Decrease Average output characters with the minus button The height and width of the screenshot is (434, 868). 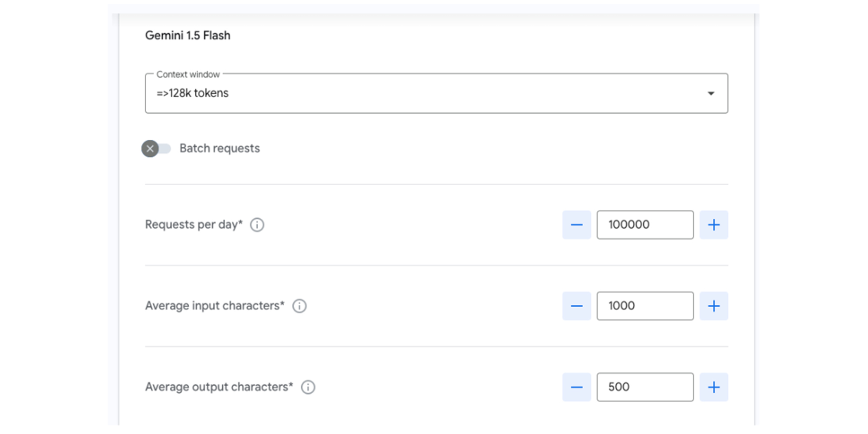[576, 387]
